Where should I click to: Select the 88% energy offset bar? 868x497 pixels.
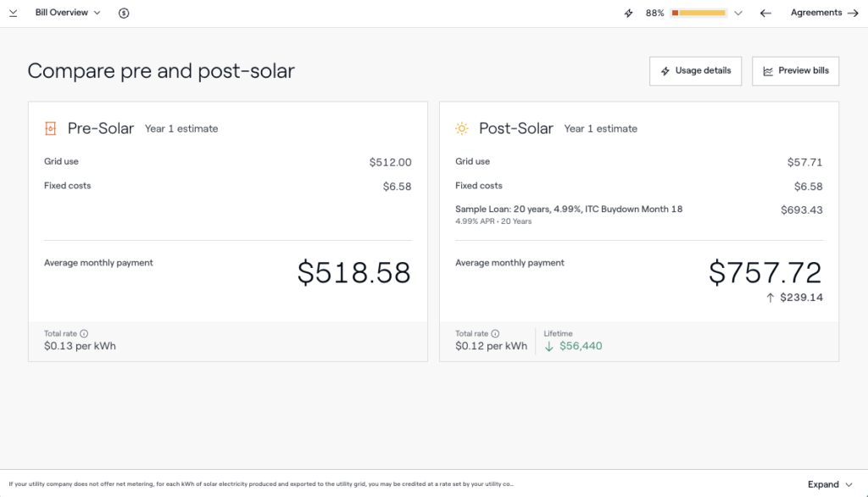[x=698, y=13]
